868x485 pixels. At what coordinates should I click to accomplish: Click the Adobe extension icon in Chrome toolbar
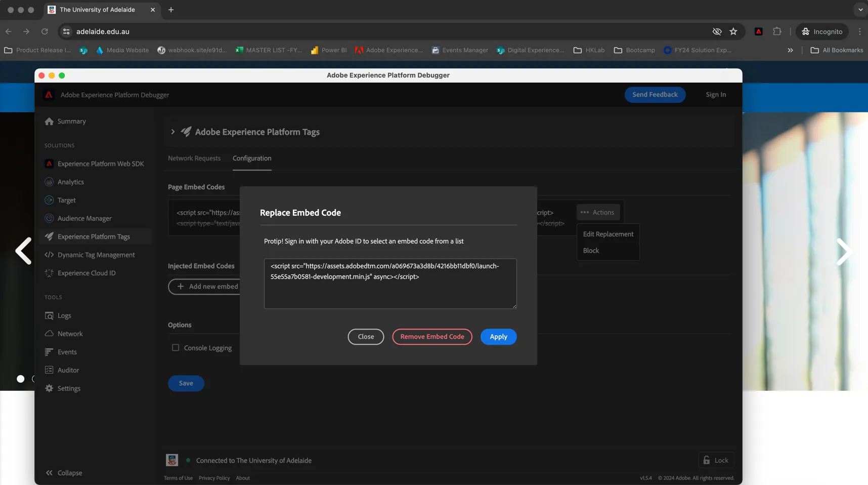point(758,31)
